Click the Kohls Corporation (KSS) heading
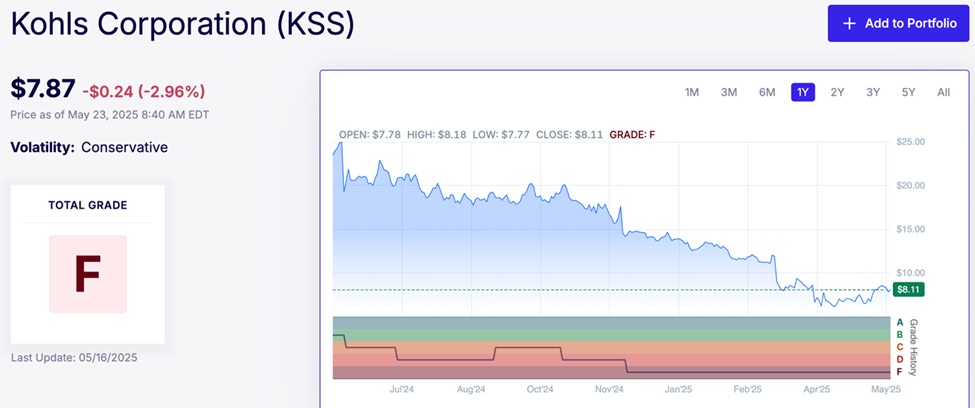The width and height of the screenshot is (975, 408). click(x=183, y=24)
